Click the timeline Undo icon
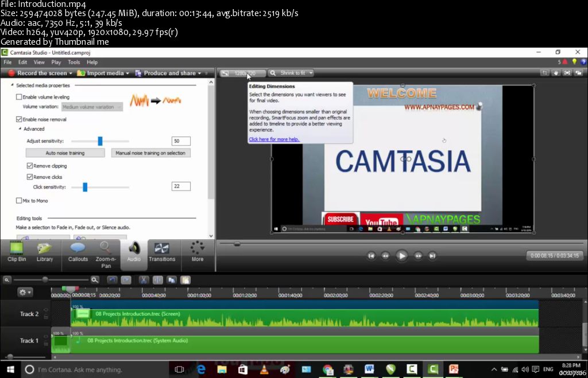Viewport: 588px width, 378px height. click(x=112, y=280)
